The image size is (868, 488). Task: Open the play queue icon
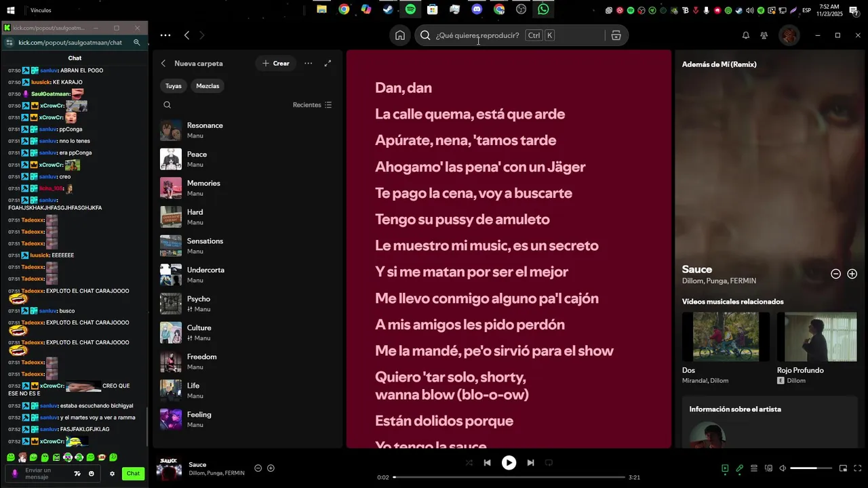coord(754,468)
